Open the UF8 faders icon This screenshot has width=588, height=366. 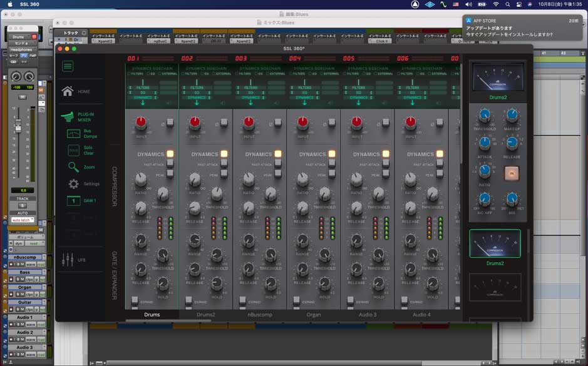click(x=68, y=260)
